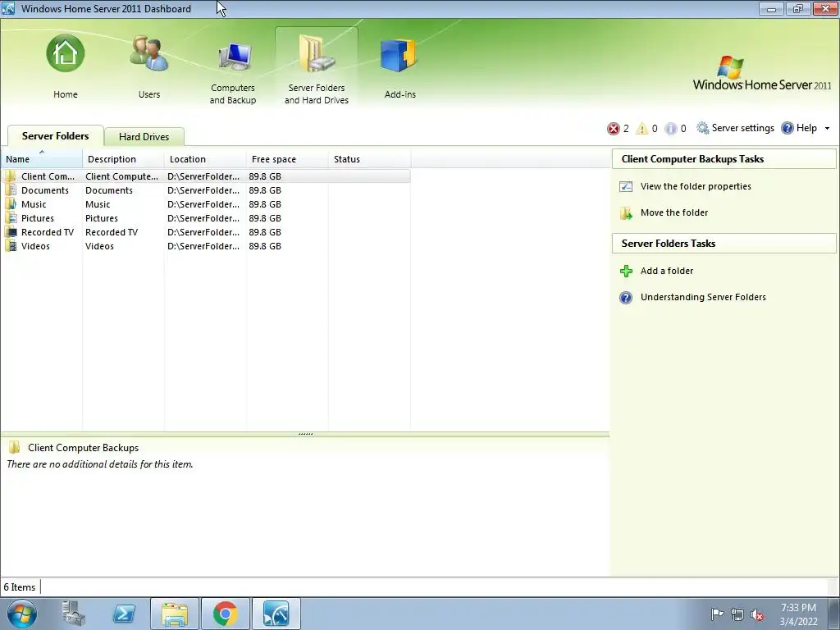840x630 pixels.
Task: Click the warning alerts yellow triangle icon
Action: tap(641, 129)
